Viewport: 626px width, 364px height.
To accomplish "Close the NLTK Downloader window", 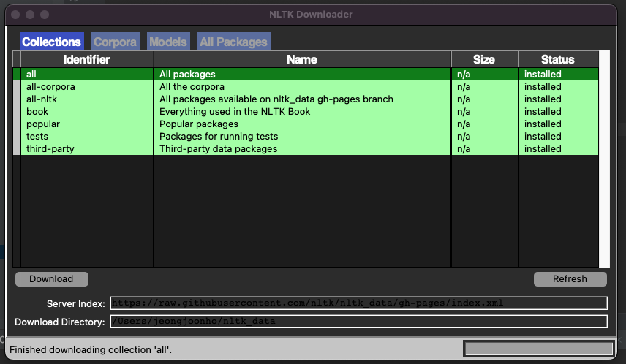I will [15, 15].
